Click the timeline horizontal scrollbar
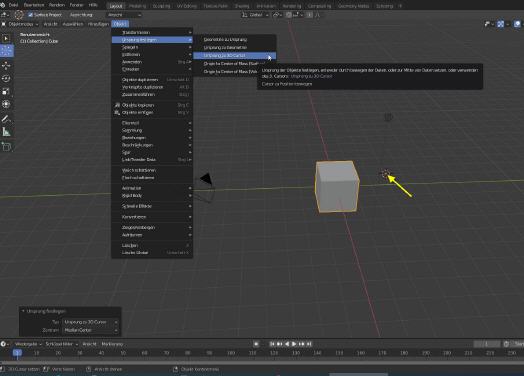Image resolution: width=524 pixels, height=376 pixels. click(x=262, y=362)
